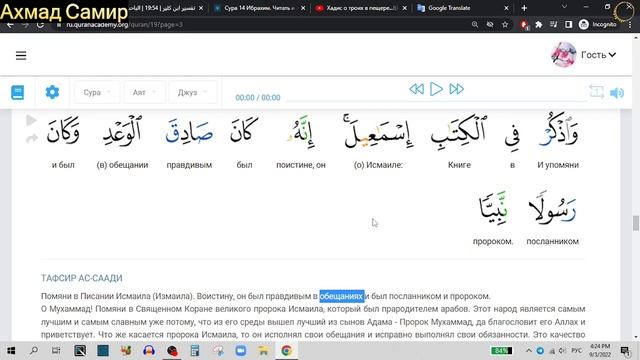This screenshot has width=640, height=360.
Task: Open the hamburger menu at top left
Action: click(21, 56)
